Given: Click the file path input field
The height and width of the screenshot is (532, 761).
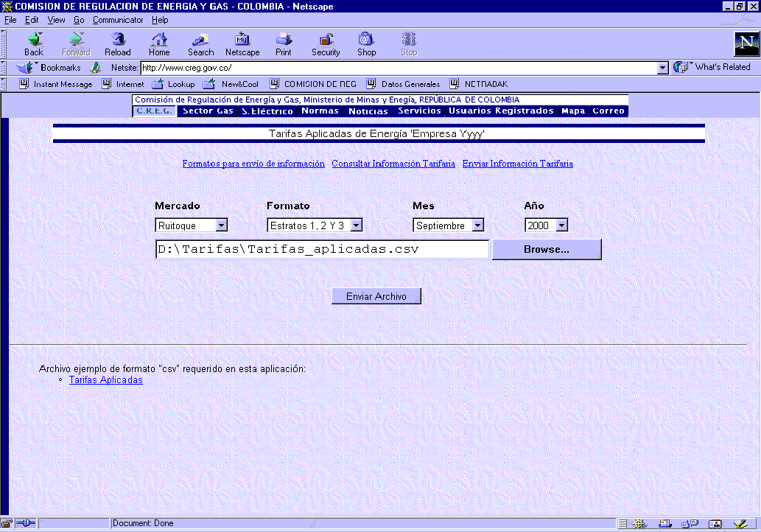Looking at the screenshot, I should coord(322,250).
